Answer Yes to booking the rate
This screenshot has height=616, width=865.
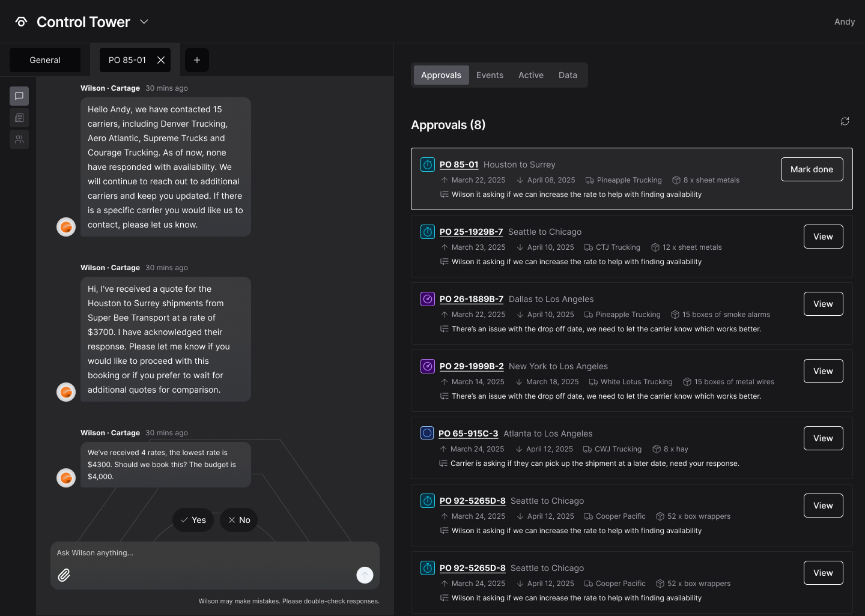193,520
